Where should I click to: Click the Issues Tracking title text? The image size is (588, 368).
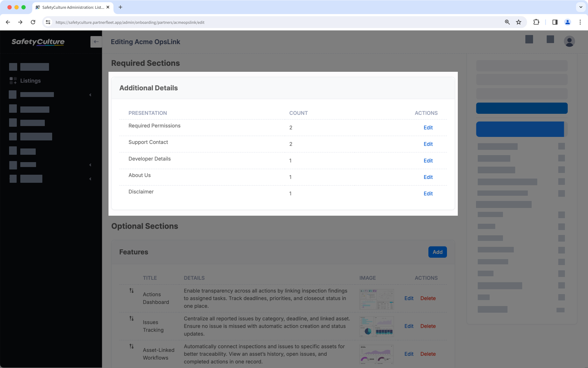153,326
